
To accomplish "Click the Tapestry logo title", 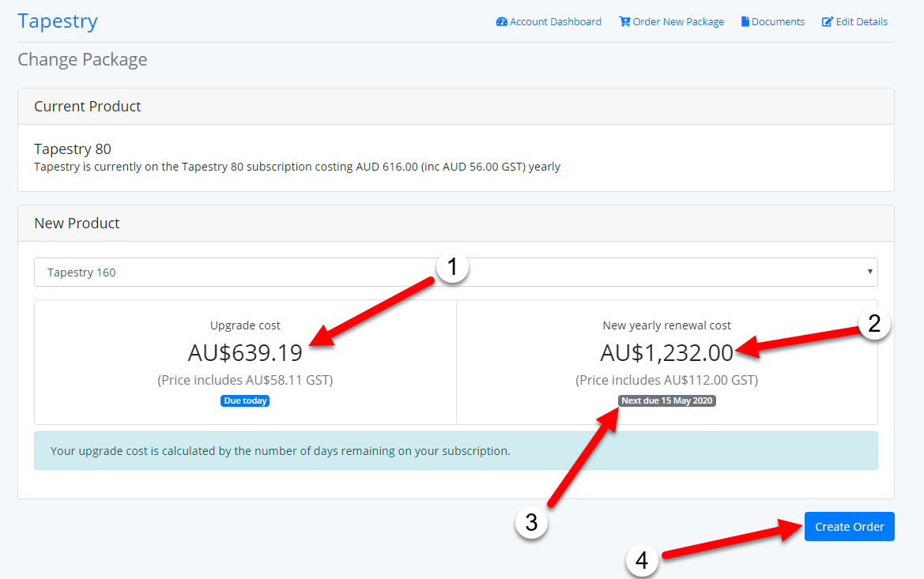I will click(58, 21).
